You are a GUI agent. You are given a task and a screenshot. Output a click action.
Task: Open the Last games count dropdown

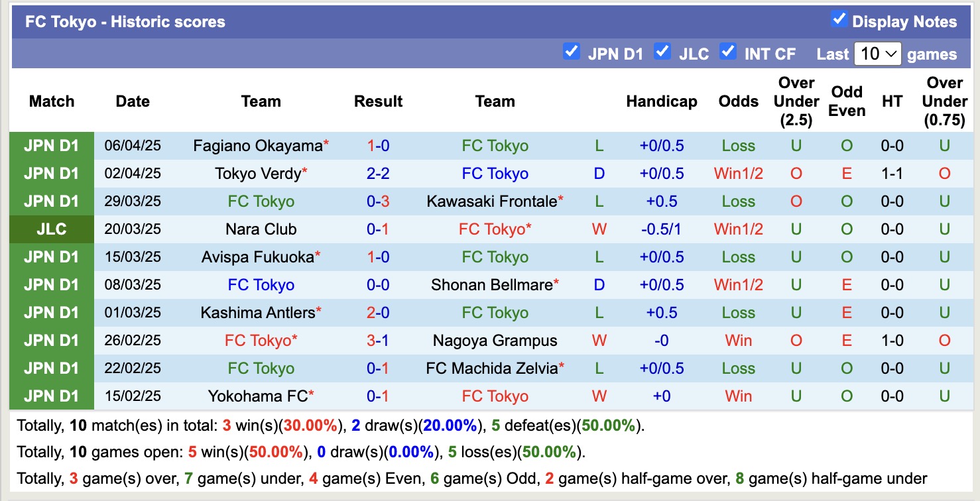coord(878,53)
